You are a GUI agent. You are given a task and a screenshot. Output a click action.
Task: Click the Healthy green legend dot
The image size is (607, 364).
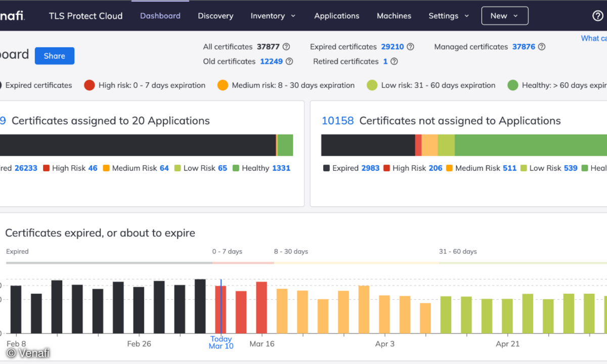(x=513, y=85)
